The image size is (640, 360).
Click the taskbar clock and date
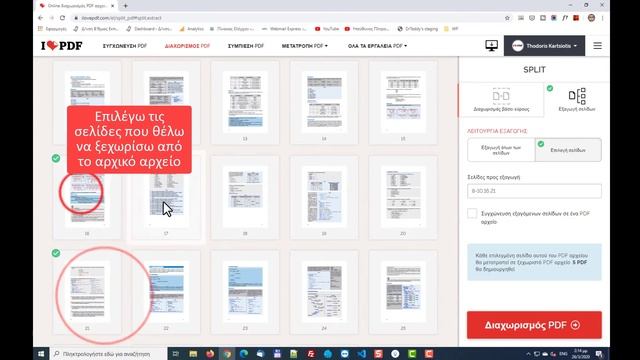coord(580,354)
